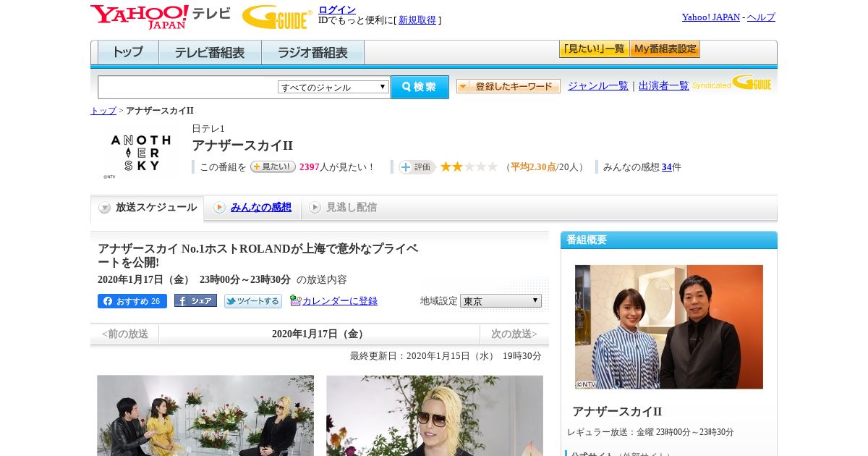Click the calendar register icon

click(x=295, y=300)
